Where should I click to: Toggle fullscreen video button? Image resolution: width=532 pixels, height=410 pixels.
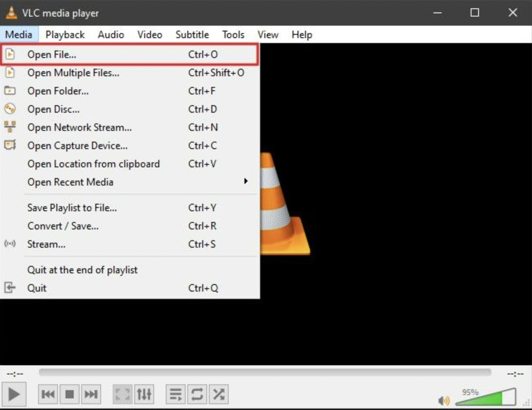(122, 394)
